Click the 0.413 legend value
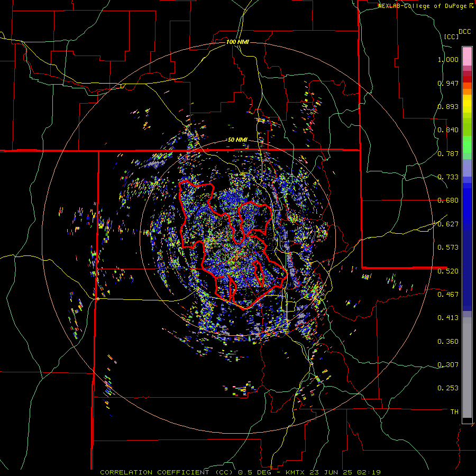This screenshot has width=476, height=476. click(x=448, y=318)
